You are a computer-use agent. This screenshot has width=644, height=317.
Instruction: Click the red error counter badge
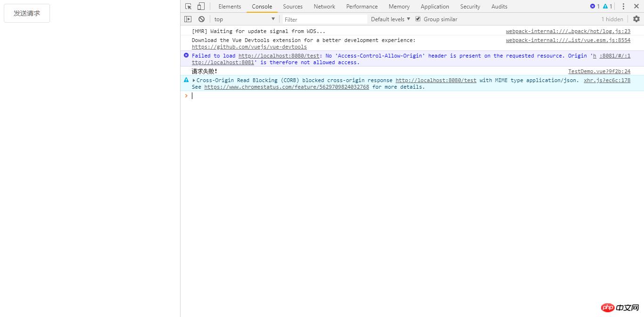(x=594, y=6)
